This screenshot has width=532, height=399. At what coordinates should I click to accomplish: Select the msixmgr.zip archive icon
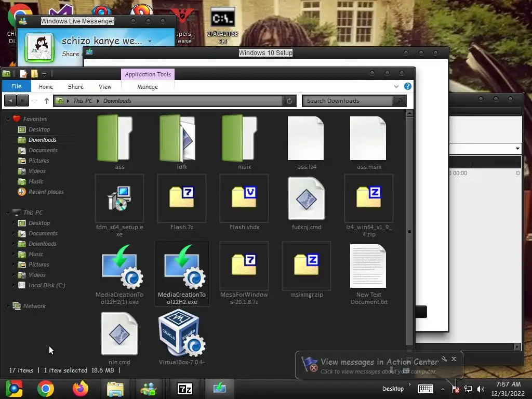pyautogui.click(x=307, y=265)
